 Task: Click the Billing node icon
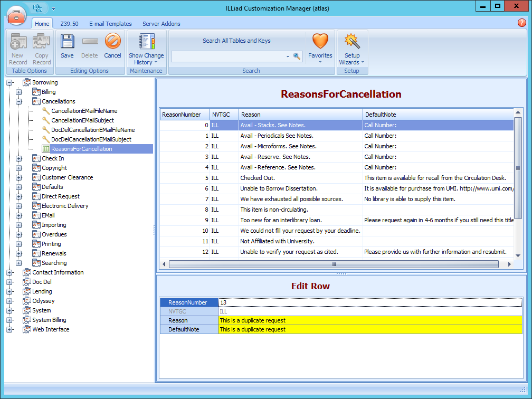[x=36, y=92]
